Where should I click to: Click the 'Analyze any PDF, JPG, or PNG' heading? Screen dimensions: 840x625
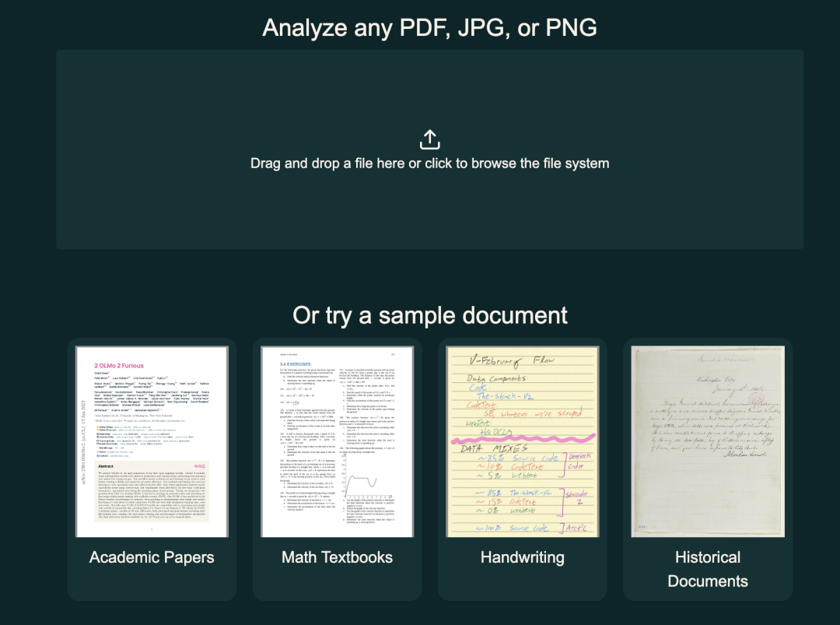point(429,27)
